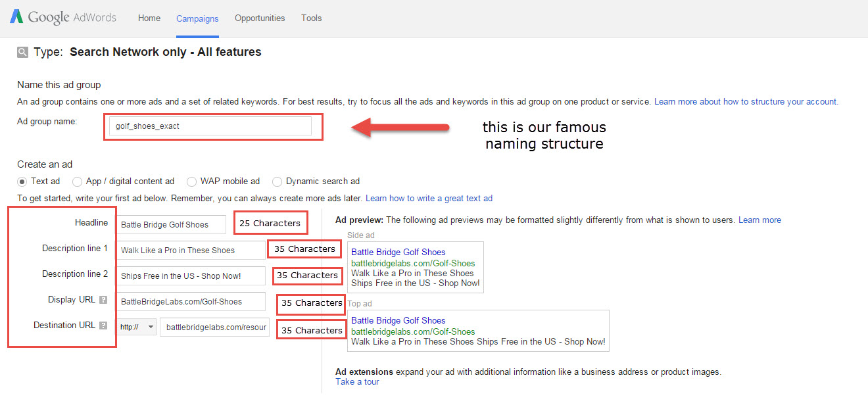Click the Google AdWords logo
This screenshot has width=868, height=411.
tap(62, 18)
